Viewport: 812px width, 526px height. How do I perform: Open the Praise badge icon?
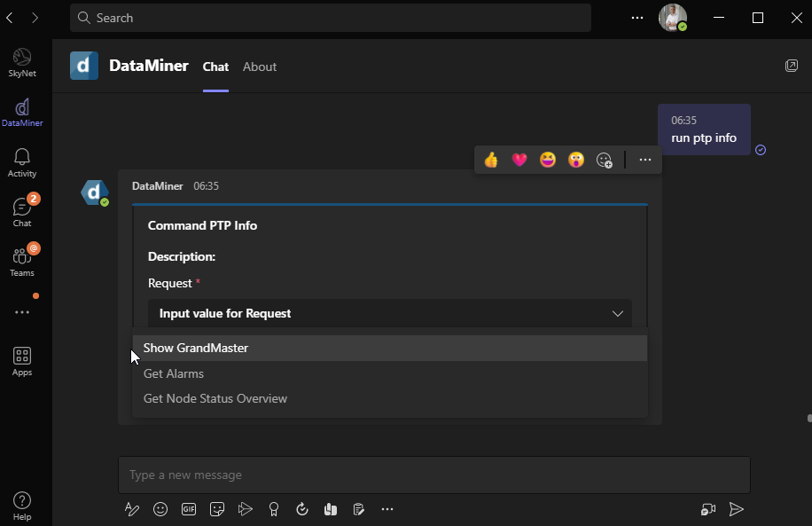click(x=274, y=509)
